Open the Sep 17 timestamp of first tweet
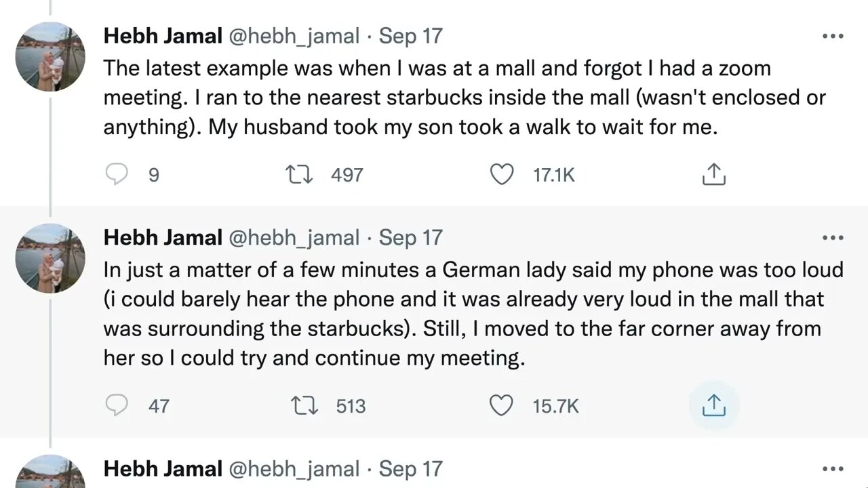 (410, 36)
